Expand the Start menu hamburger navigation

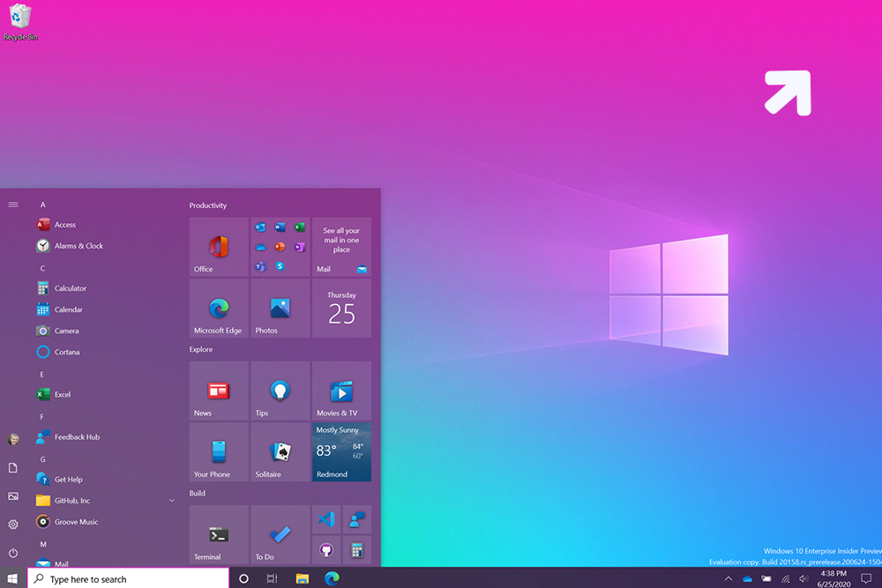[13, 205]
